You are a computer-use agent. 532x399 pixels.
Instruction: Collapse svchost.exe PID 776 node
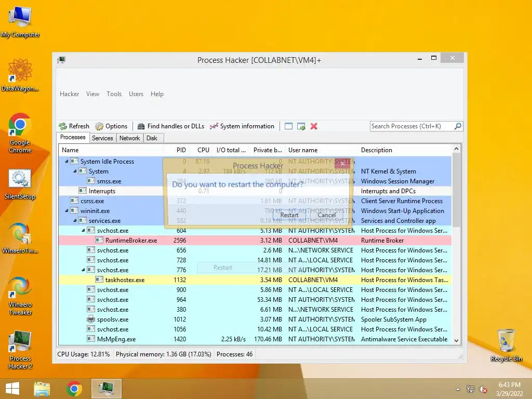tap(83, 270)
